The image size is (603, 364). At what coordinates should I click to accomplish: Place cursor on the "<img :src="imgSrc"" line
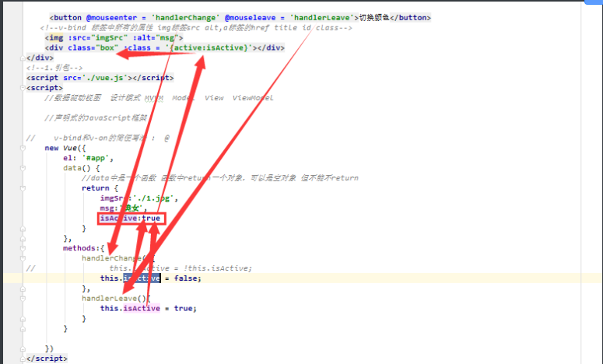coord(114,37)
